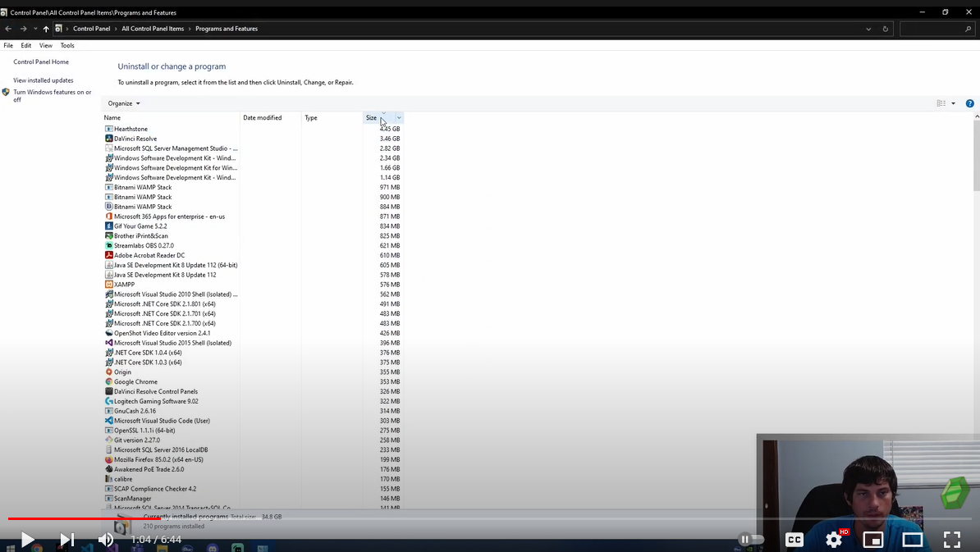This screenshot has width=980, height=552.
Task: Toggle the autoplay switch in video controls
Action: pos(751,539)
